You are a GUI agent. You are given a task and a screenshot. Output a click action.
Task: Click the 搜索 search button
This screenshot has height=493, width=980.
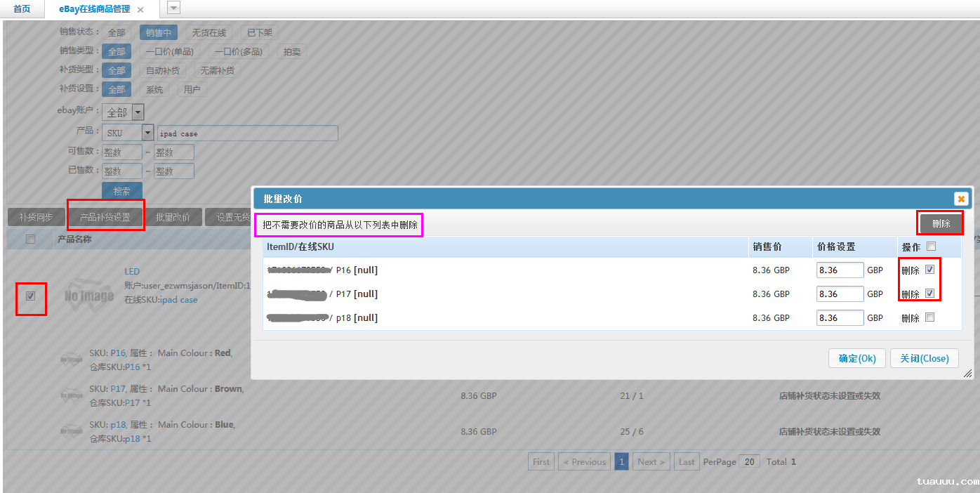coord(121,190)
